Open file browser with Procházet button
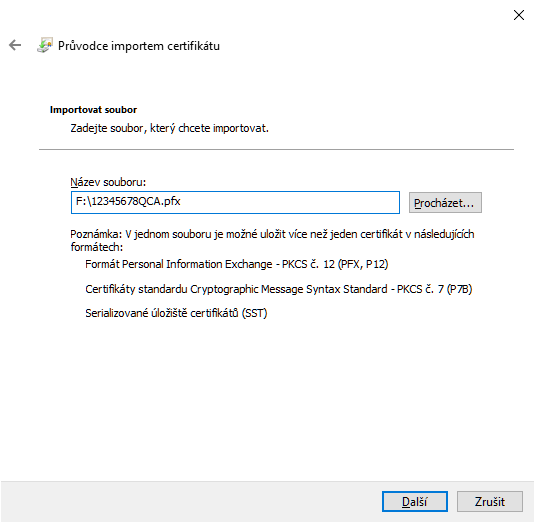Viewport: 535px width, 523px height. pos(445,203)
